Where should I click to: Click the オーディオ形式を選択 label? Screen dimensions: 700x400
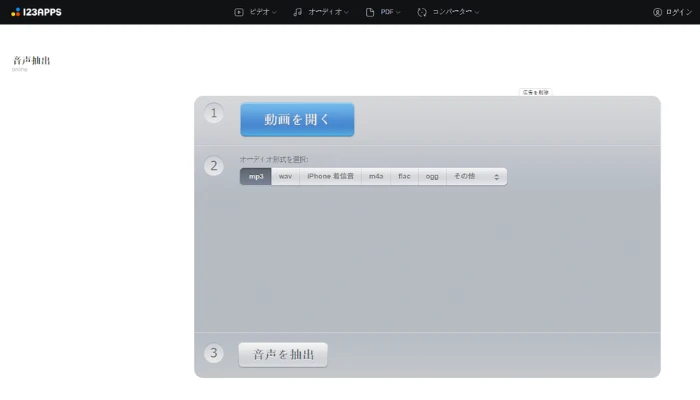pyautogui.click(x=274, y=159)
